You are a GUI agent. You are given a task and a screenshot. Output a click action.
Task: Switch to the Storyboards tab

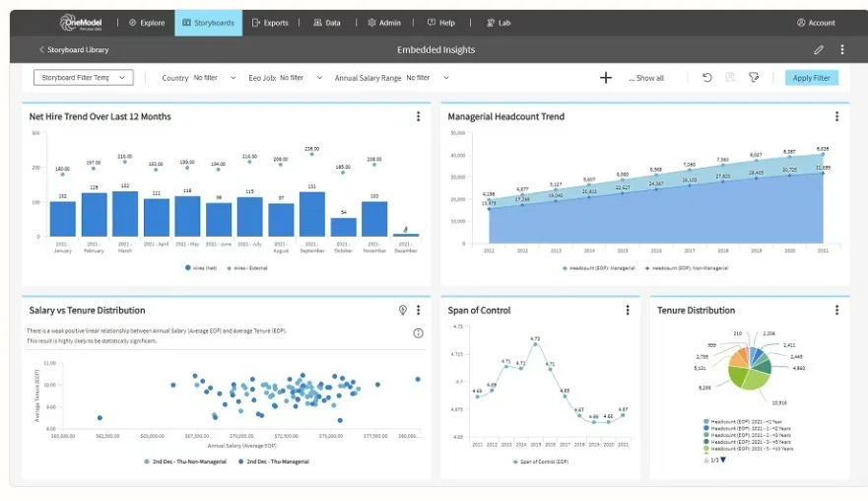[x=209, y=23]
